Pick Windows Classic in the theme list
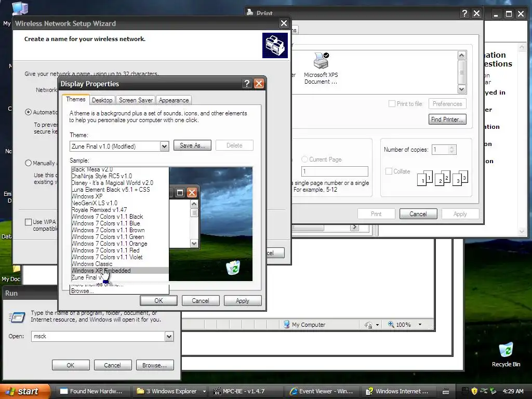The image size is (532, 399). coord(120,264)
